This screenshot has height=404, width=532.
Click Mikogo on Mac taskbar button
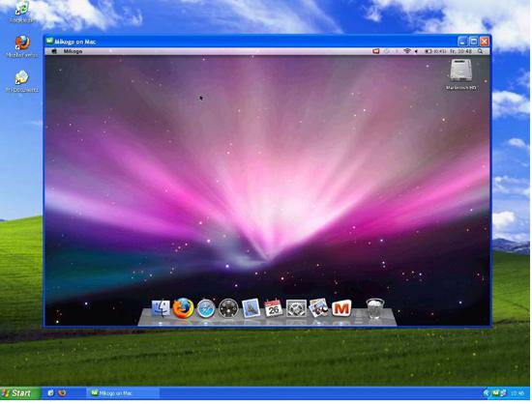123,393
